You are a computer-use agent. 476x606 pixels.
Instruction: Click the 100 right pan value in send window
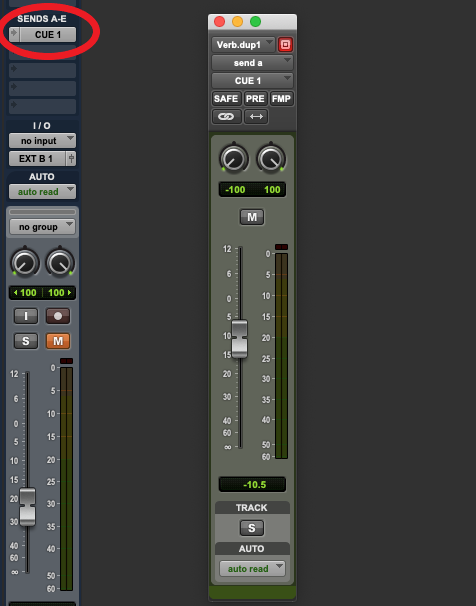(x=272, y=189)
